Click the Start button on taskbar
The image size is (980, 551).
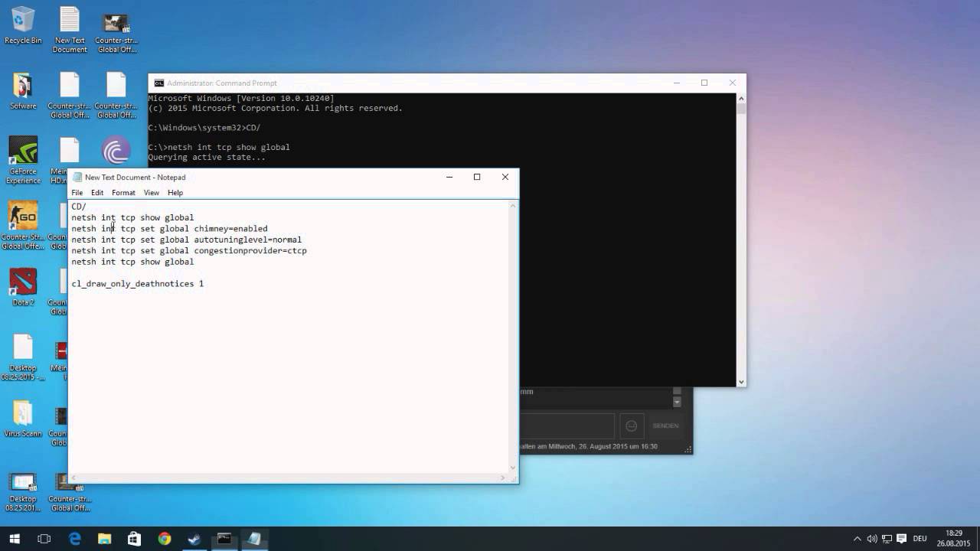click(15, 539)
